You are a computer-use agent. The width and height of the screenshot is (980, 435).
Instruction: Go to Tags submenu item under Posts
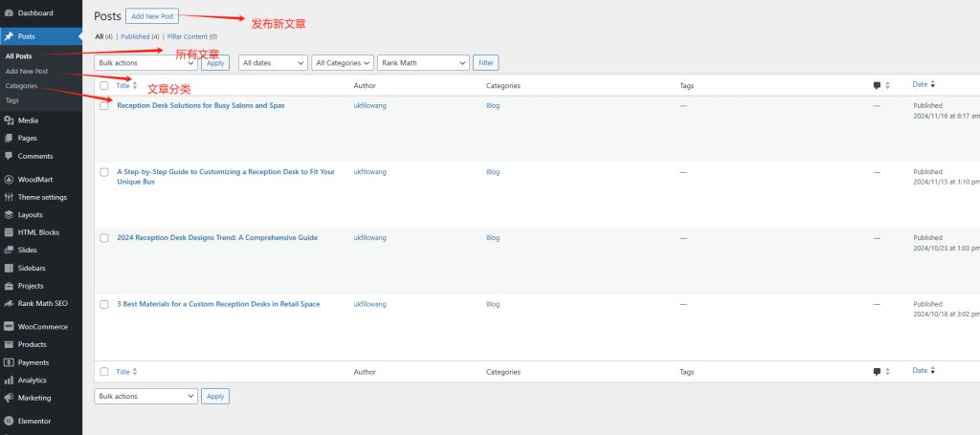click(11, 100)
